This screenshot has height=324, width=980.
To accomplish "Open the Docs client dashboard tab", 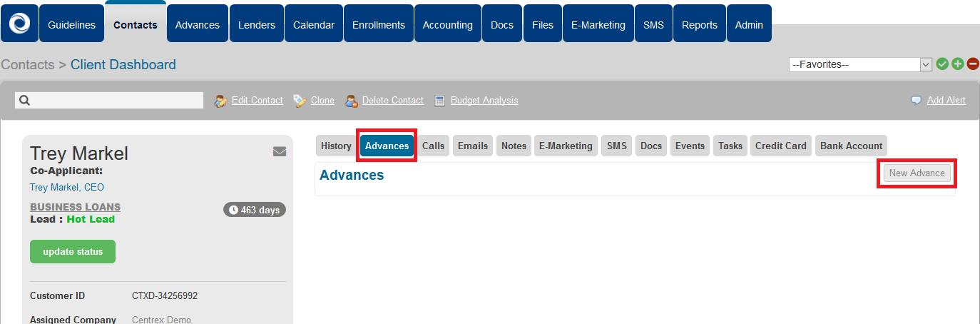I will 651,146.
